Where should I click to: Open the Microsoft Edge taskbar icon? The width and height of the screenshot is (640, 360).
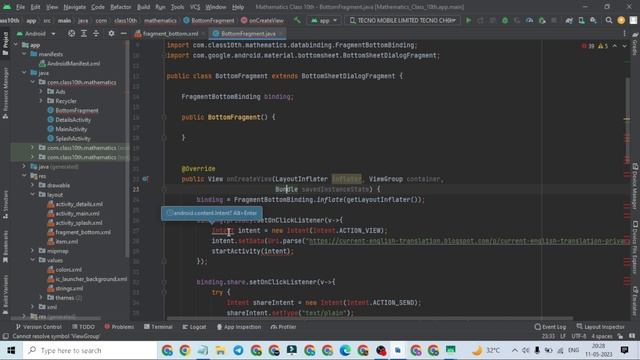(x=345, y=350)
